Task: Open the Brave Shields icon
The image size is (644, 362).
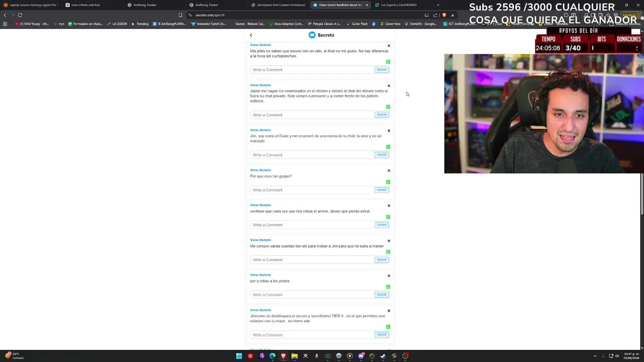Action: click(444, 15)
